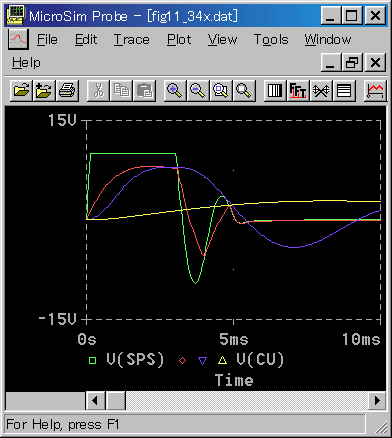Toggle the FFT Fourier transform icon
This screenshot has height=438, width=392.
tap(298, 90)
